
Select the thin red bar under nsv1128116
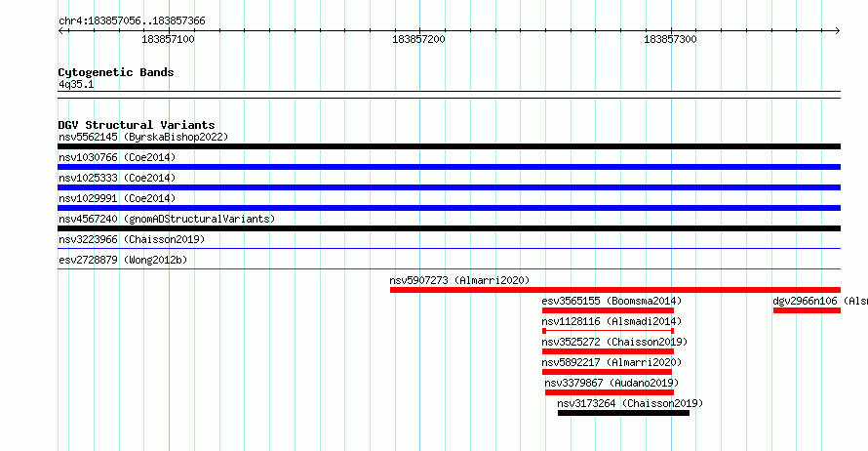(608, 331)
